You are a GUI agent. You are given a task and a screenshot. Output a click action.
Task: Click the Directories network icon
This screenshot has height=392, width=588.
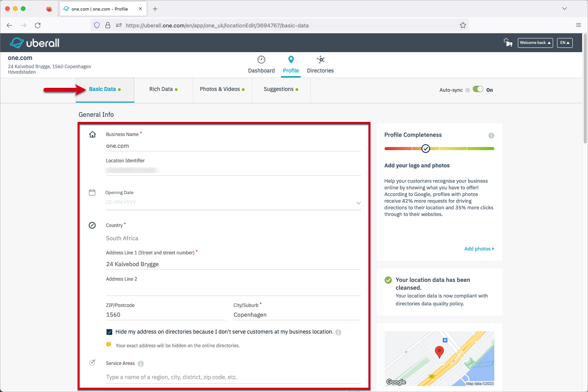tap(321, 60)
